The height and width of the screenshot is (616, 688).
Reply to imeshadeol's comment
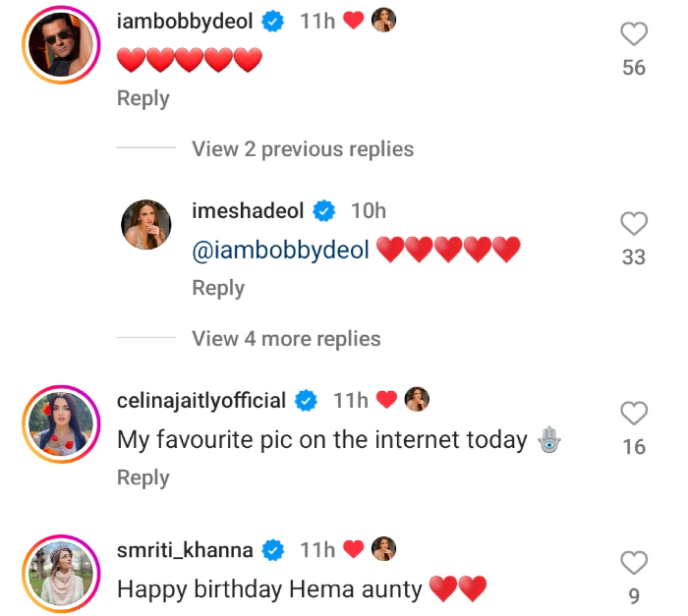pyautogui.click(x=218, y=288)
